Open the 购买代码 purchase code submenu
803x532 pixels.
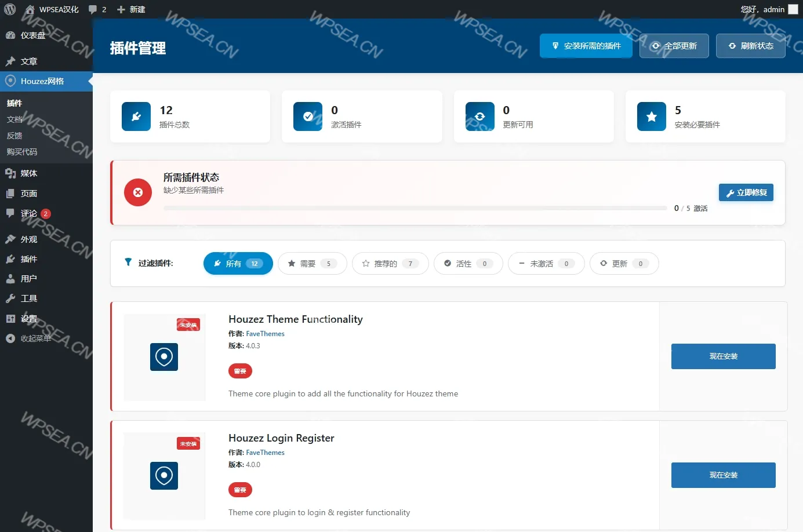(22, 152)
